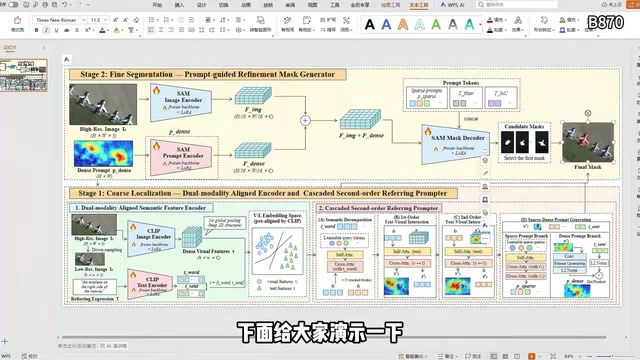
Task: Click the search box in title bar
Action: (517, 4)
